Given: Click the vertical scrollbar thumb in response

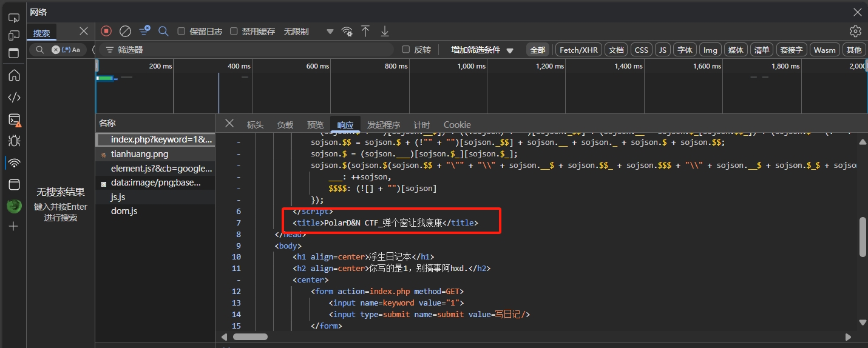Looking at the screenshot, I should [863, 237].
